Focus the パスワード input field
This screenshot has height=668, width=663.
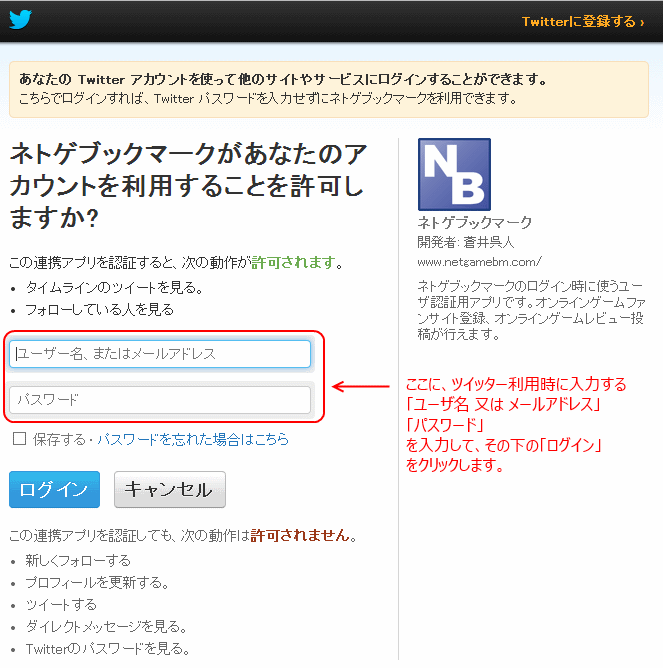(x=160, y=400)
